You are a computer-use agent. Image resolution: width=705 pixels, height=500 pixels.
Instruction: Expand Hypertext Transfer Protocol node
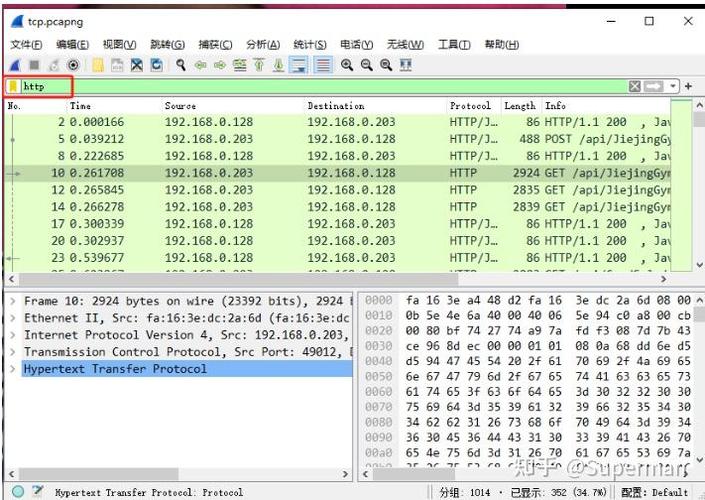tap(13, 369)
